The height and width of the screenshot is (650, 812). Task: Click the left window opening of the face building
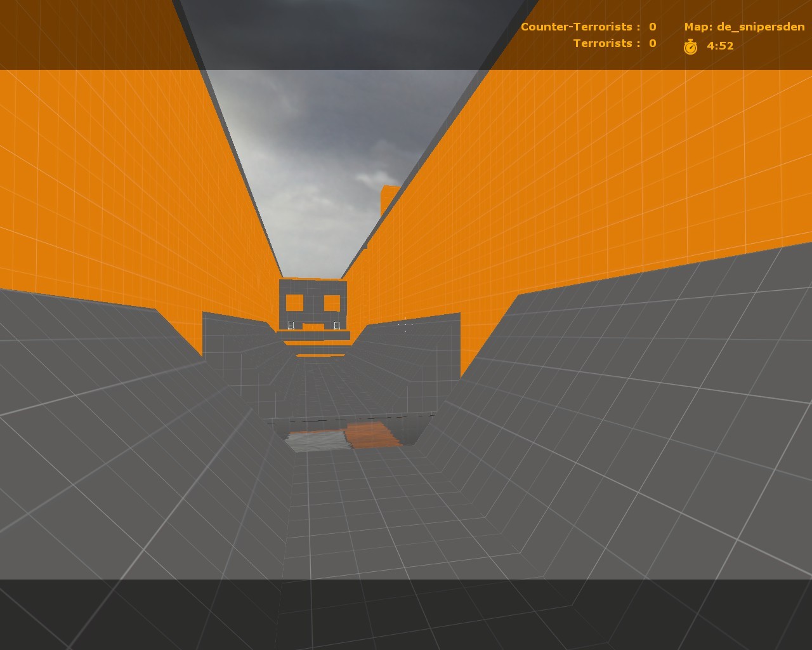coord(294,303)
